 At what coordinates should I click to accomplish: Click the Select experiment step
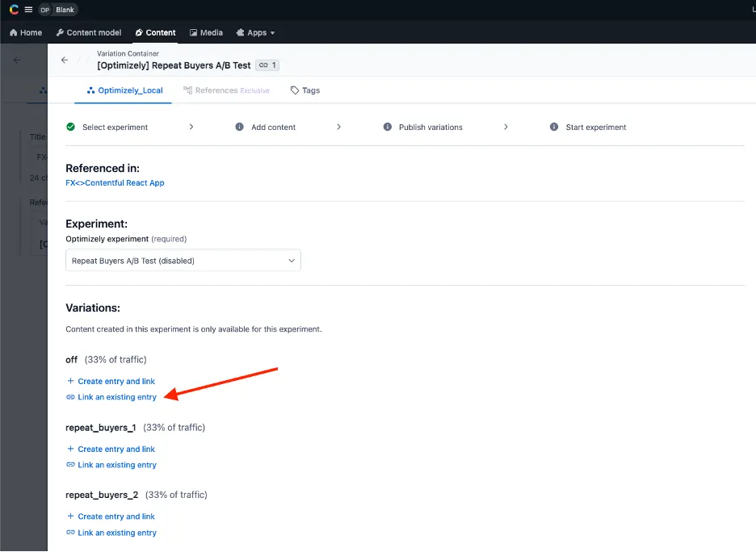click(x=115, y=128)
